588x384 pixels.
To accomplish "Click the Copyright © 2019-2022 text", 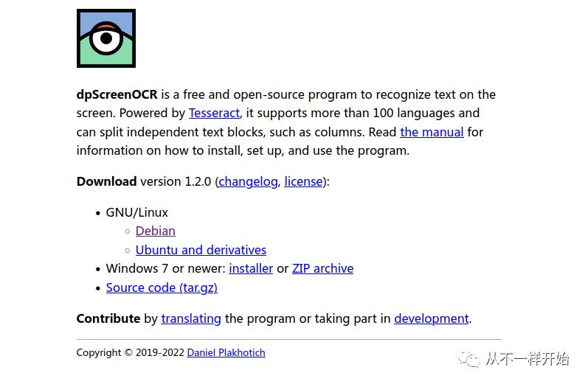I will click(130, 353).
